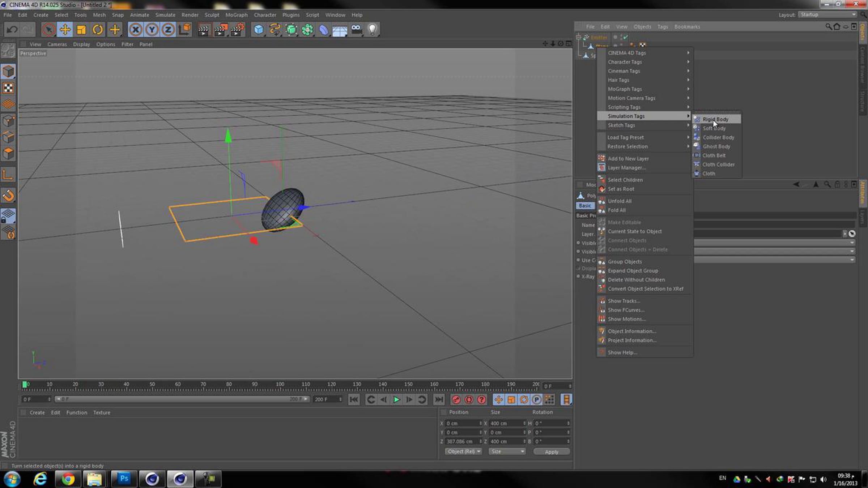Switch to the Basic tab

585,205
